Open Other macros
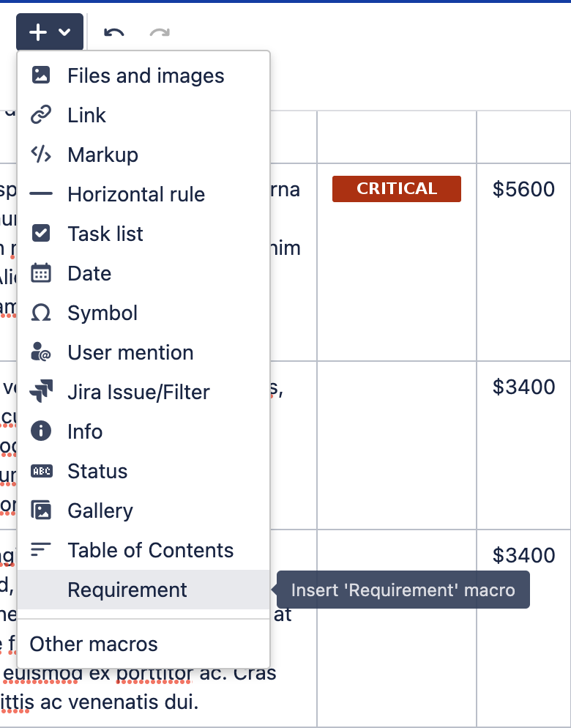Viewport: 571px width, 728px height. (x=93, y=644)
